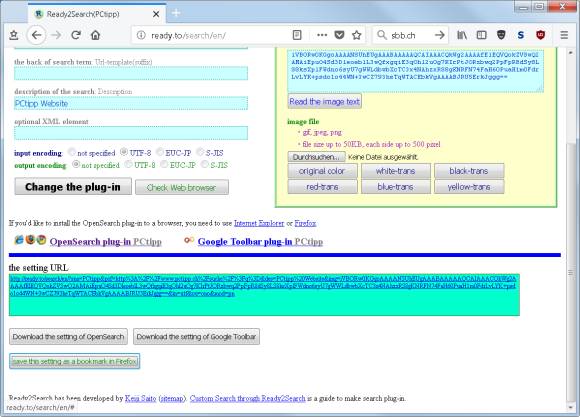Click the description field containing PCtipp Website
Viewport: 580px width, 417px height.
[131, 103]
